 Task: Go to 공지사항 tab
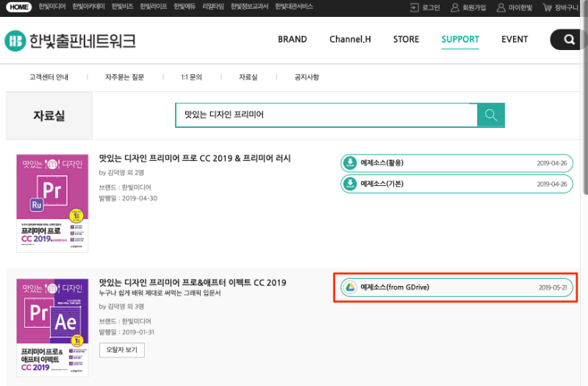tap(306, 77)
